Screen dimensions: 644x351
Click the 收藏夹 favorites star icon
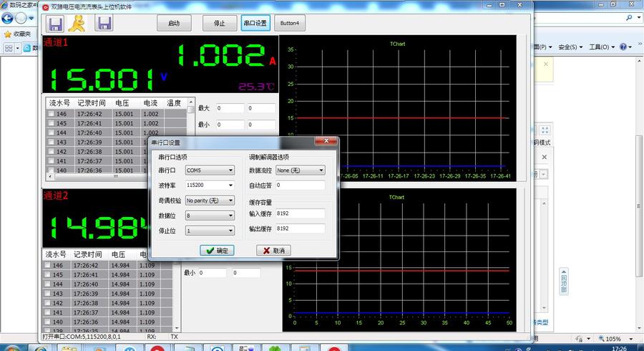(8, 33)
